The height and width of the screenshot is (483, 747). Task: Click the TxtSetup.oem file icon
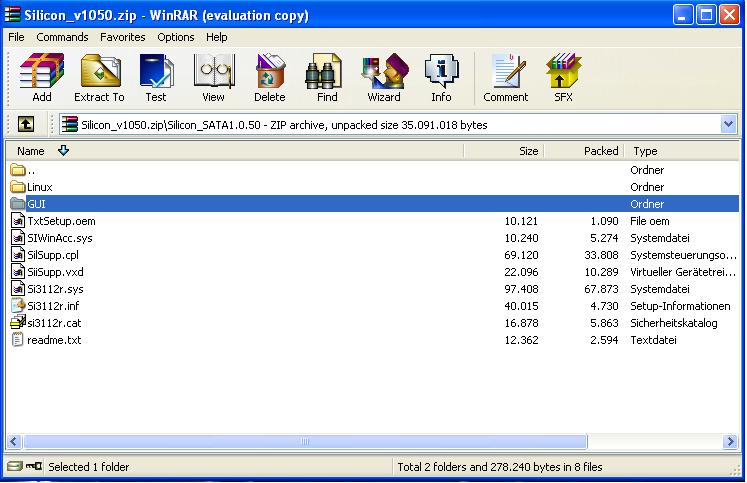tap(18, 221)
